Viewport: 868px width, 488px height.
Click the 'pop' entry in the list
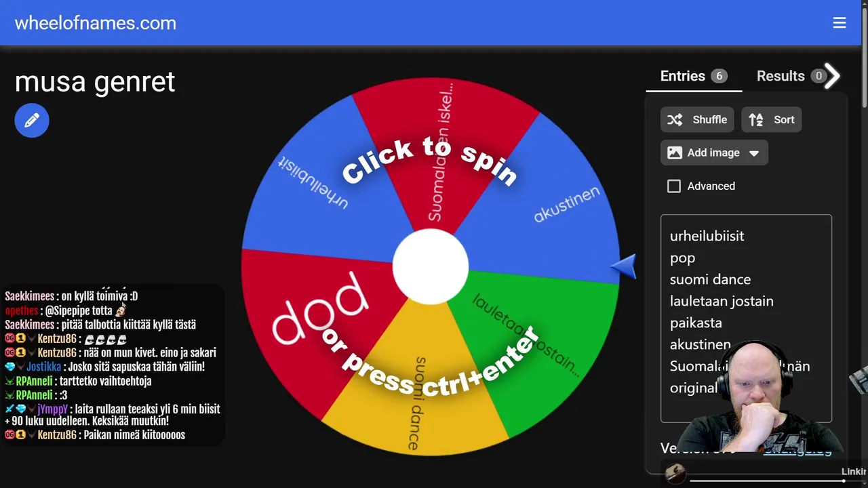(682, 258)
